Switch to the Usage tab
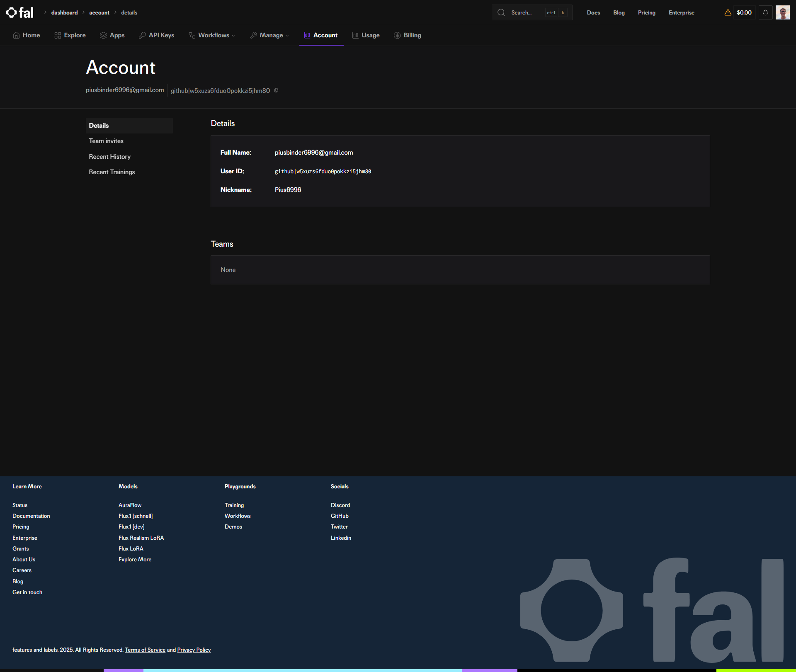The image size is (796, 672). click(x=366, y=35)
